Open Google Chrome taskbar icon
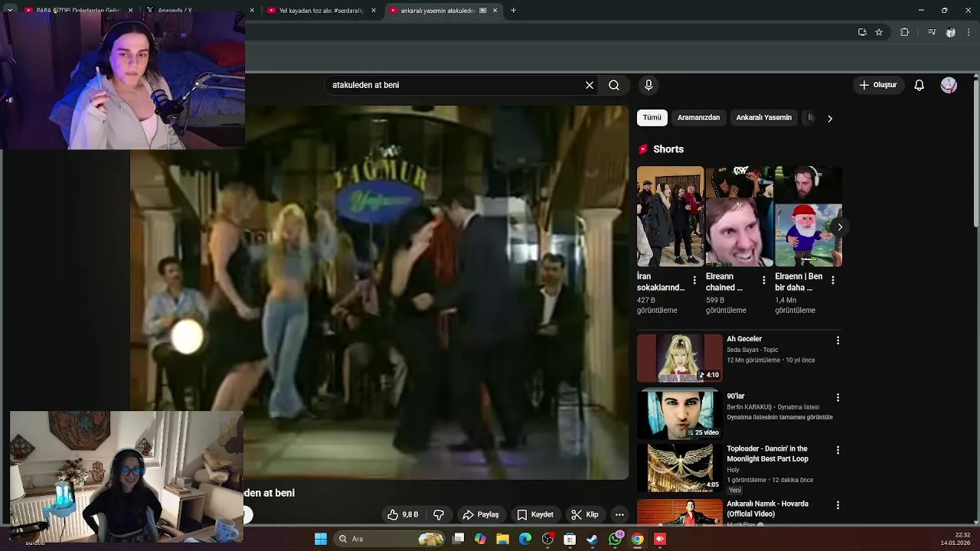Screen dimensions: 980x551 pyautogui.click(x=637, y=539)
